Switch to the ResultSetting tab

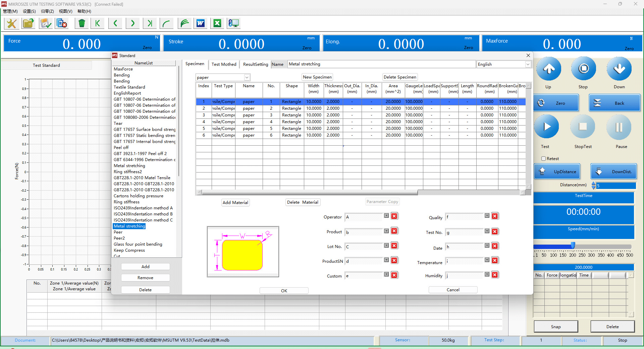[x=256, y=64]
